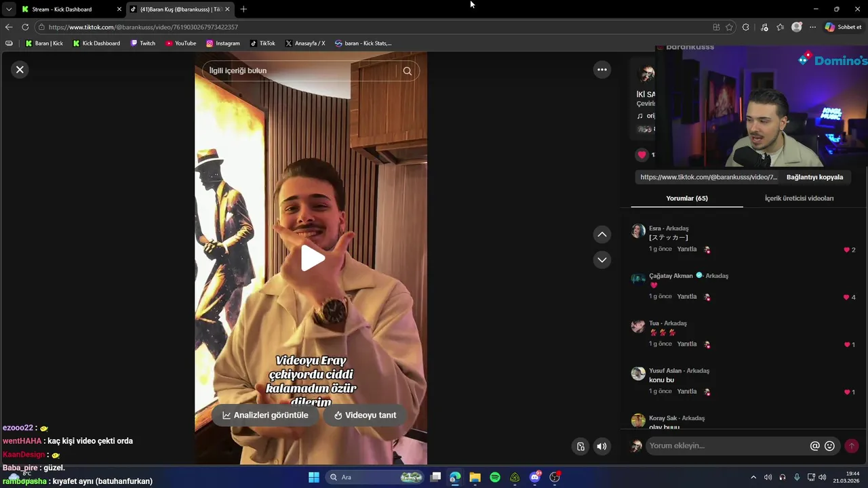
Task: Open Task View on taskbar
Action: tap(436, 477)
